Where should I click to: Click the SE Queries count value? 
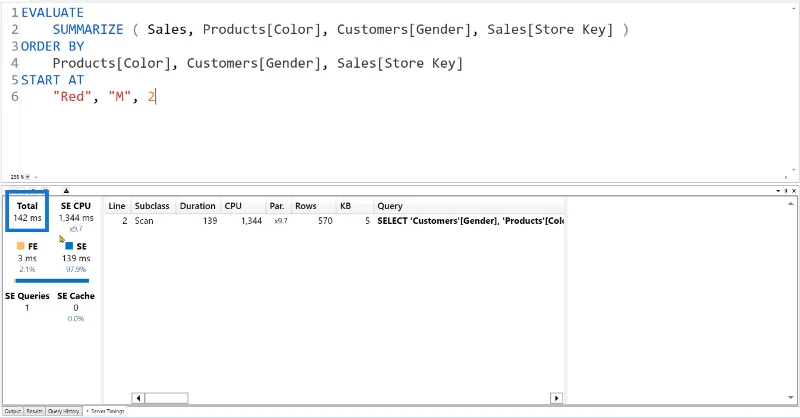tap(27, 308)
